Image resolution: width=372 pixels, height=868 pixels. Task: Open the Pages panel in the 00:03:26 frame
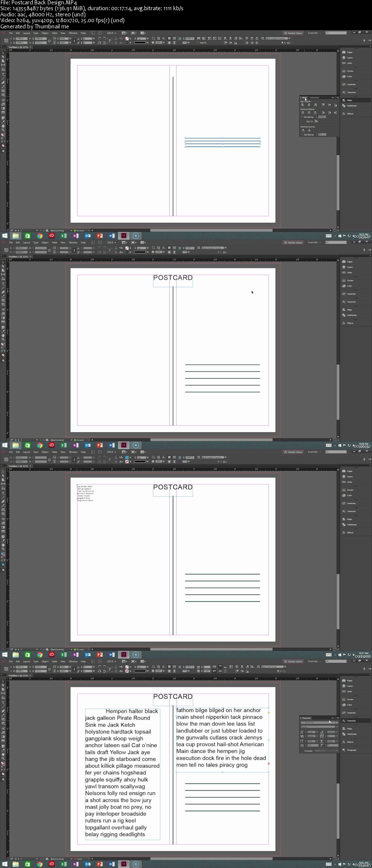(348, 52)
